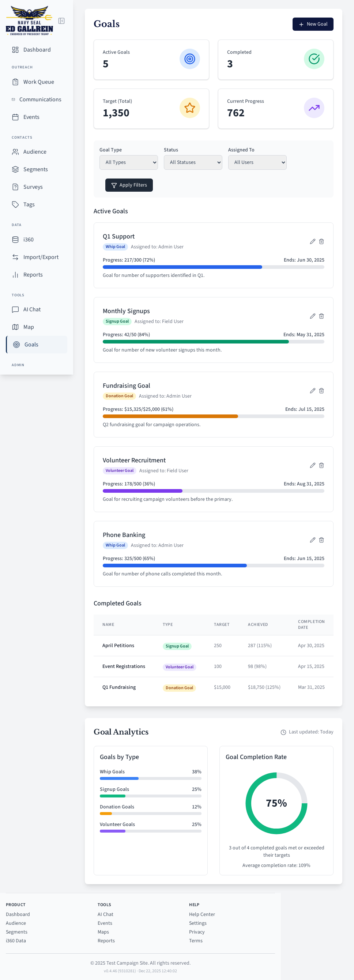Viewport: 354px width, 980px height.
Task: Open the Help Center footer link
Action: coord(202,914)
